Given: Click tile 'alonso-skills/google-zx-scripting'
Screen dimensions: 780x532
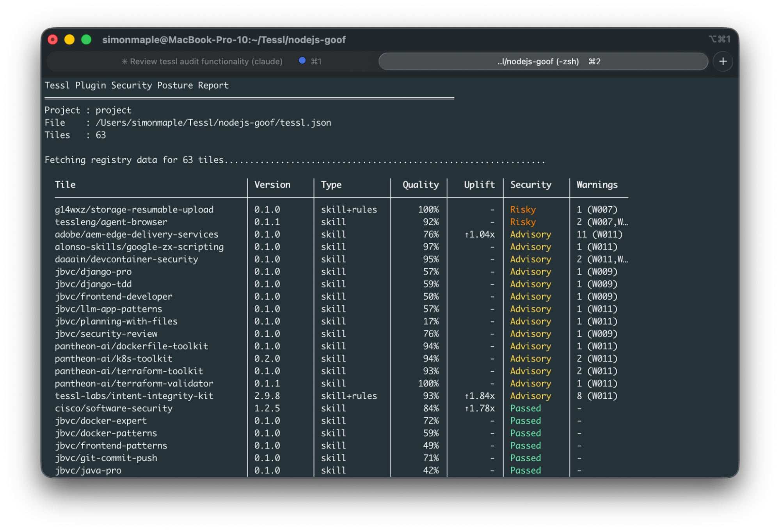Looking at the screenshot, I should [139, 247].
